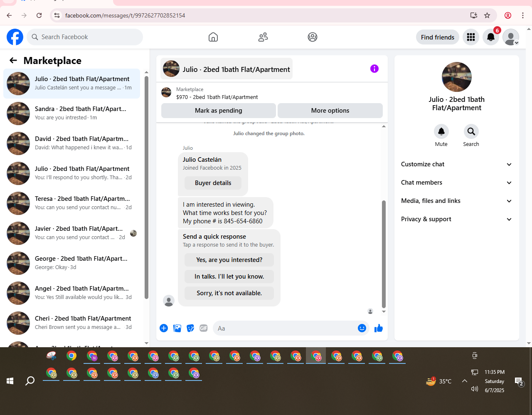Click Mark as pending button
Viewport: 532px width, 415px height.
[219, 111]
